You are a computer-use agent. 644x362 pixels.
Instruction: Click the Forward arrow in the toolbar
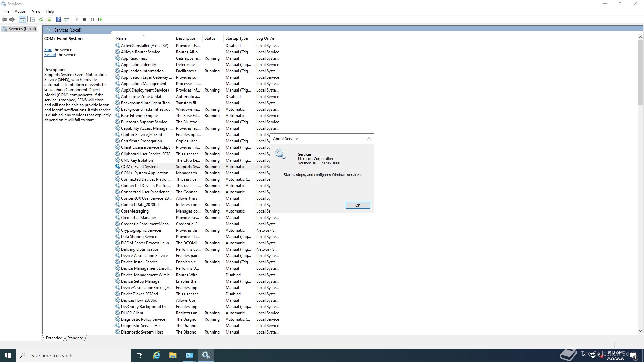12,19
